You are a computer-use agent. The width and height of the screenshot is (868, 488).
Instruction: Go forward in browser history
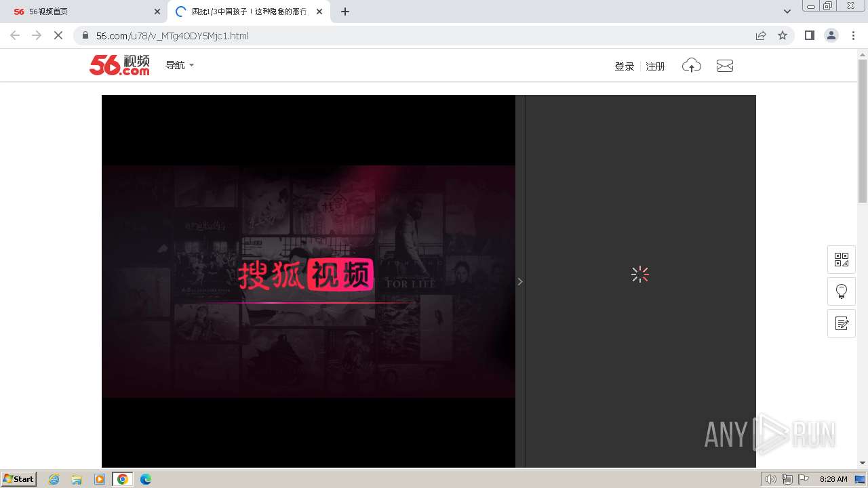37,35
